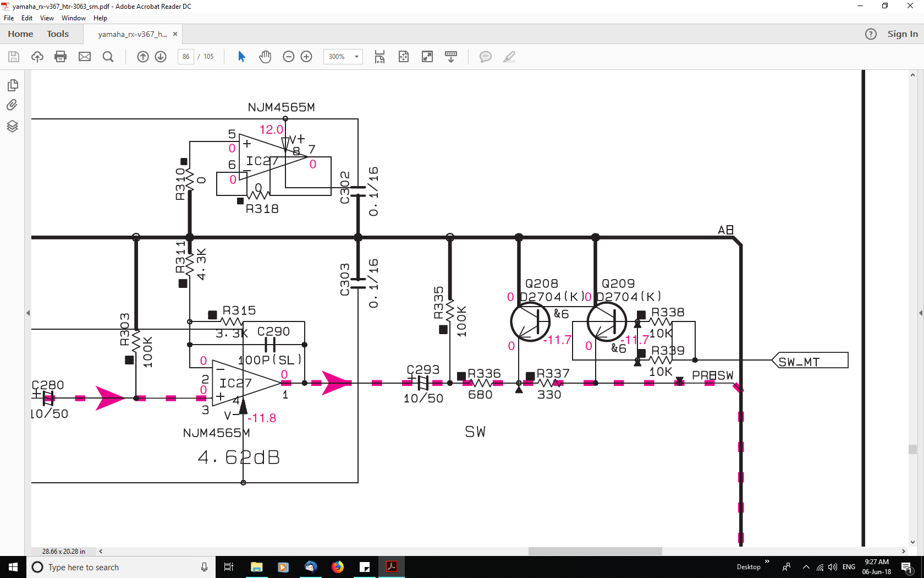Open the Acrobat Reader taskbar icon
Viewport: 924px width, 578px height.
tap(392, 567)
